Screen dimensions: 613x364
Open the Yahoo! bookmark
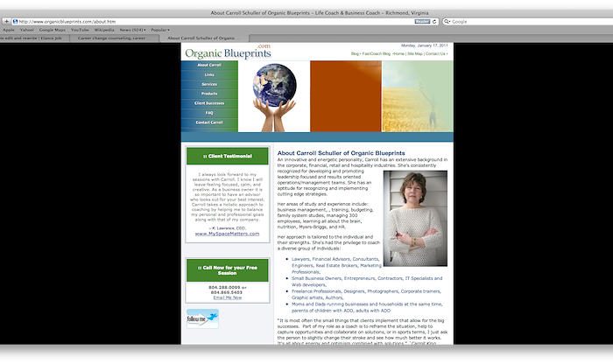(27, 30)
